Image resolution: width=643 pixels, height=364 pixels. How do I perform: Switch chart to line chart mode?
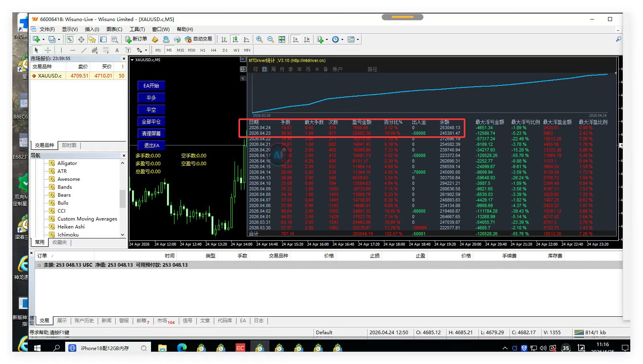246,39
